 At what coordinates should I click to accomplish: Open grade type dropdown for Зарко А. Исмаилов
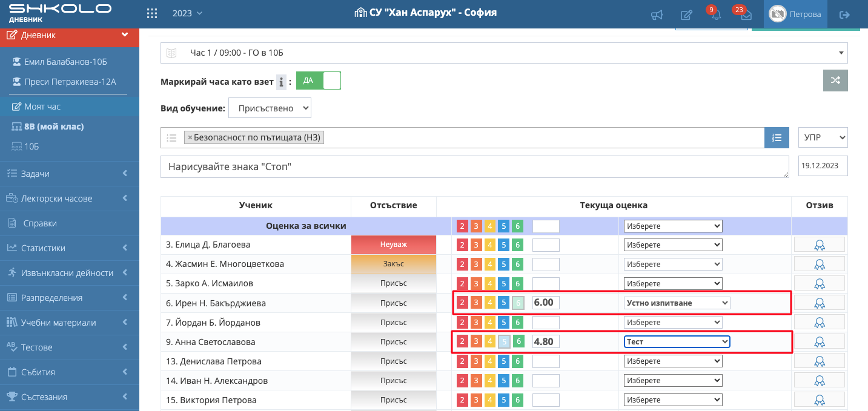click(x=673, y=284)
